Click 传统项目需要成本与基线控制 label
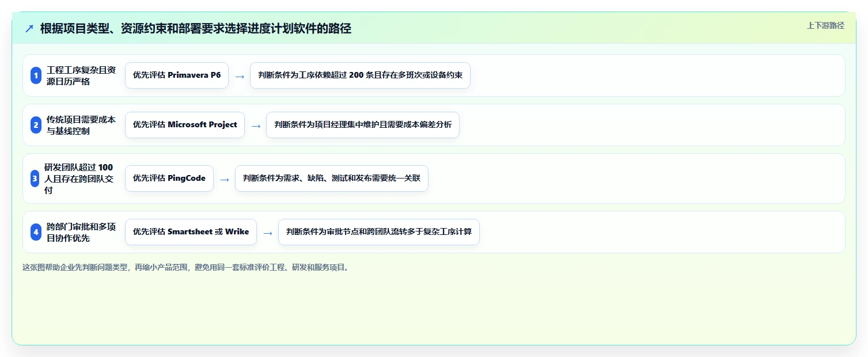The width and height of the screenshot is (868, 357). [x=81, y=125]
